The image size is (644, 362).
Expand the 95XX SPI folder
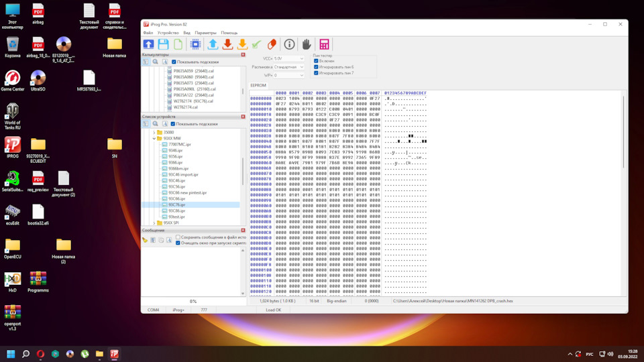154,223
